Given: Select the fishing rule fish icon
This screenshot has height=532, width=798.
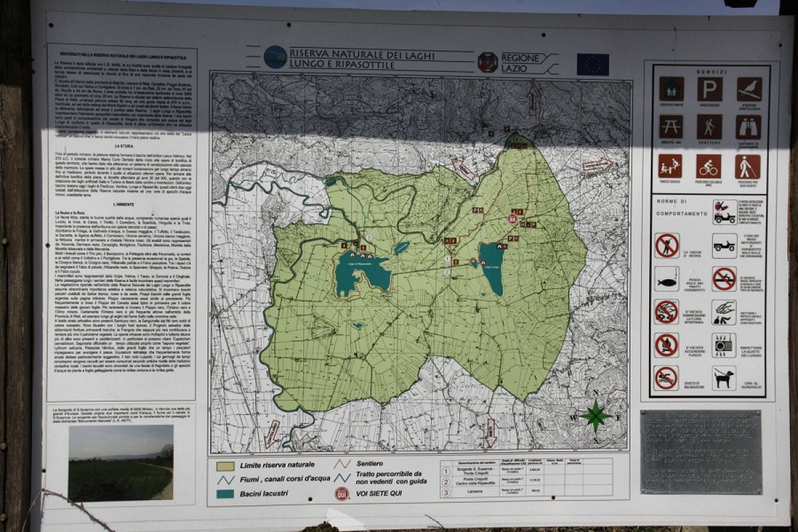Looking at the screenshot, I should (x=666, y=279).
